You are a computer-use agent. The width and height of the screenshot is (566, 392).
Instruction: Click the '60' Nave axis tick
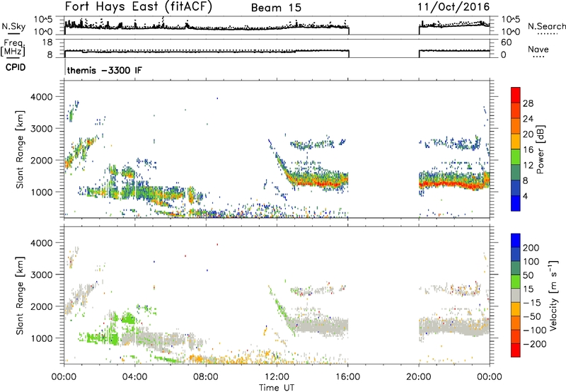coord(506,42)
